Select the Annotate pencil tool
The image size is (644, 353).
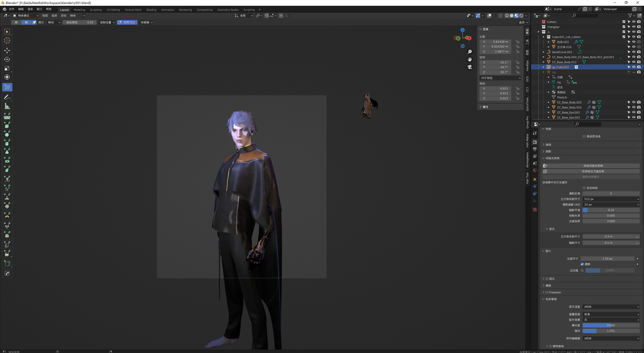(7, 97)
